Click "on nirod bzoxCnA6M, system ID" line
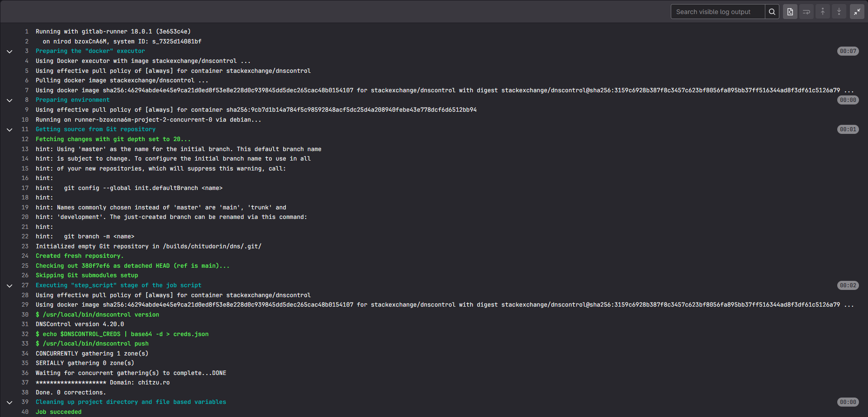The width and height of the screenshot is (868, 417). click(122, 42)
